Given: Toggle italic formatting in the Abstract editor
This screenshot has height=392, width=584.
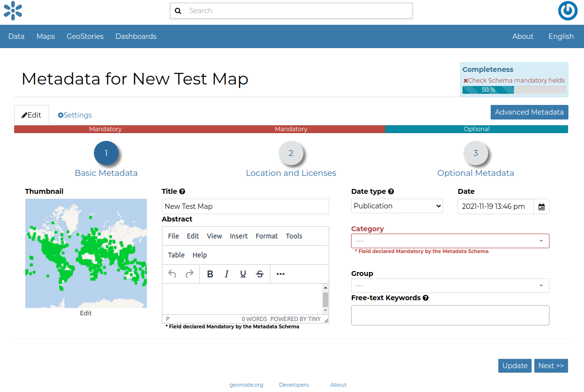Looking at the screenshot, I should [x=226, y=273].
